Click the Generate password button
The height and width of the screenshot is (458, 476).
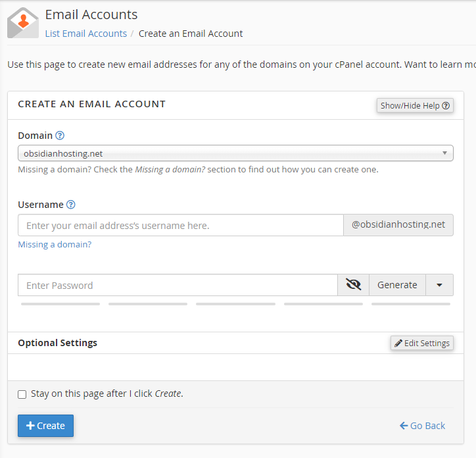pyautogui.click(x=397, y=285)
